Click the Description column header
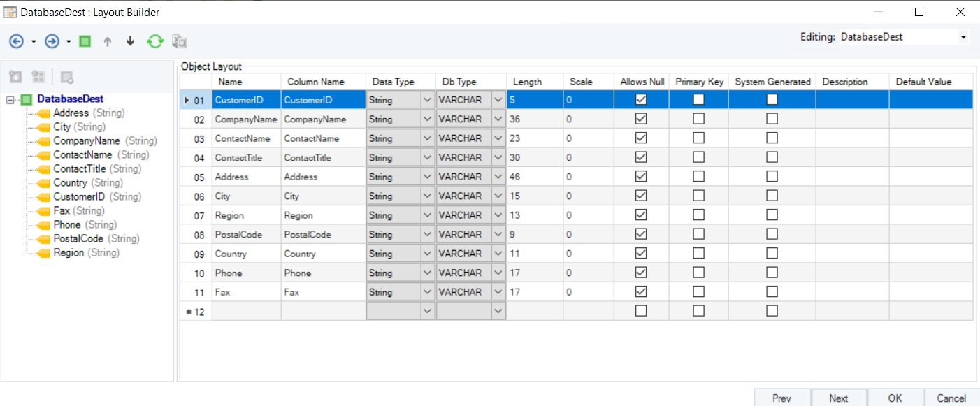The width and height of the screenshot is (980, 406). click(851, 82)
